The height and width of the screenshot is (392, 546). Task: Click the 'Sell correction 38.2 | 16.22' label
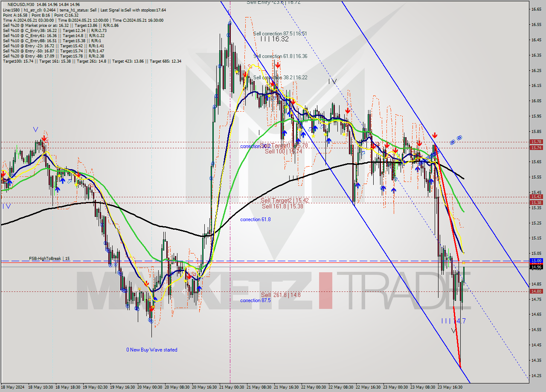click(x=280, y=78)
